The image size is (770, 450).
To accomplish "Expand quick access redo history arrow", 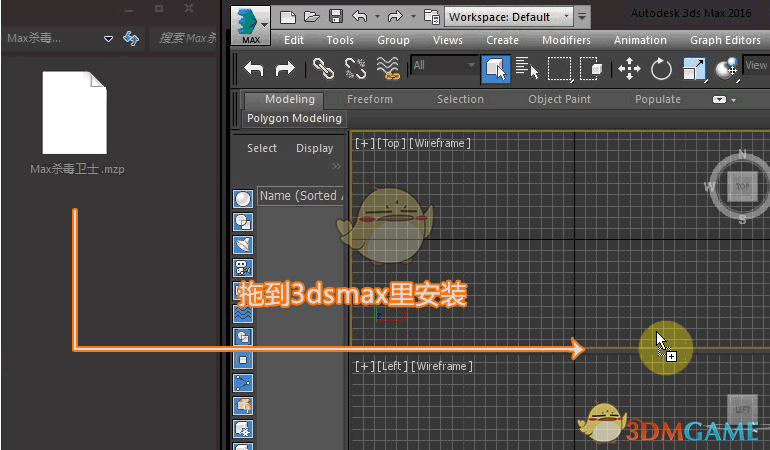I will tap(413, 17).
